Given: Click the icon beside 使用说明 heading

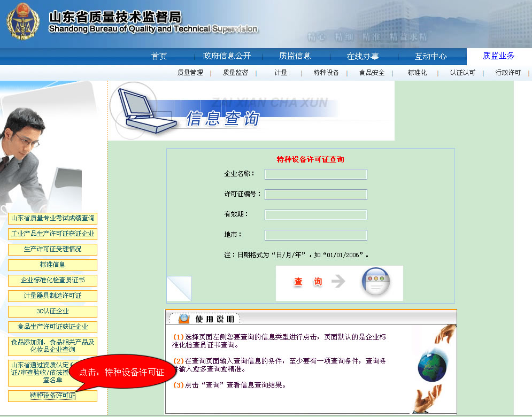Looking at the screenshot, I should (x=184, y=319).
